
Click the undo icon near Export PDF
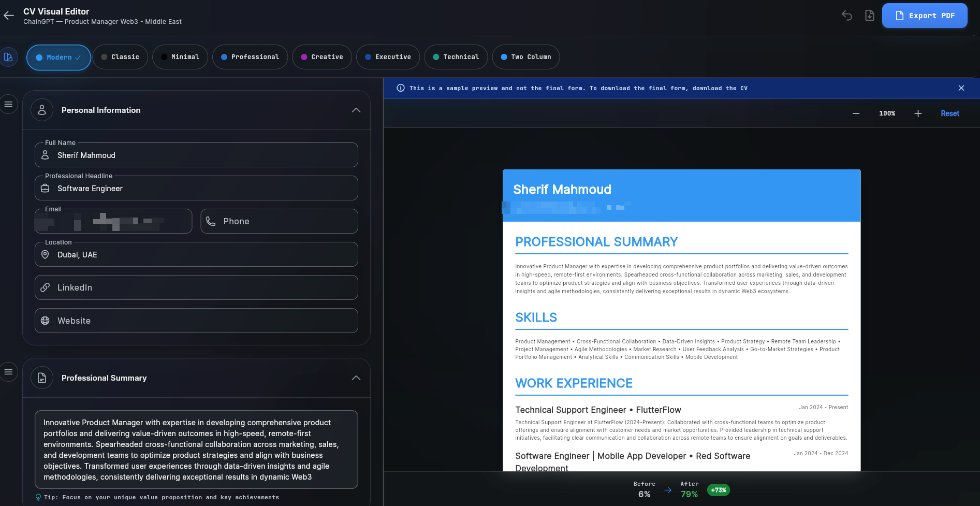tap(847, 16)
